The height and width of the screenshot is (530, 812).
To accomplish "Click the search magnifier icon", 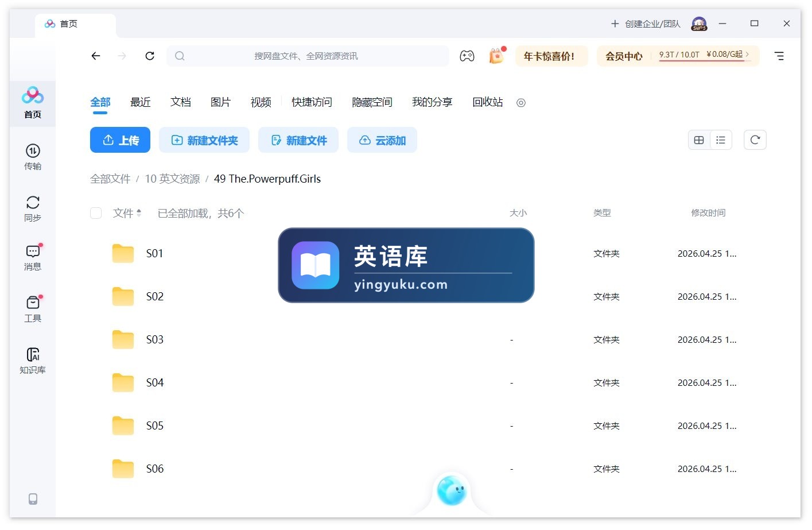I will pyautogui.click(x=180, y=56).
